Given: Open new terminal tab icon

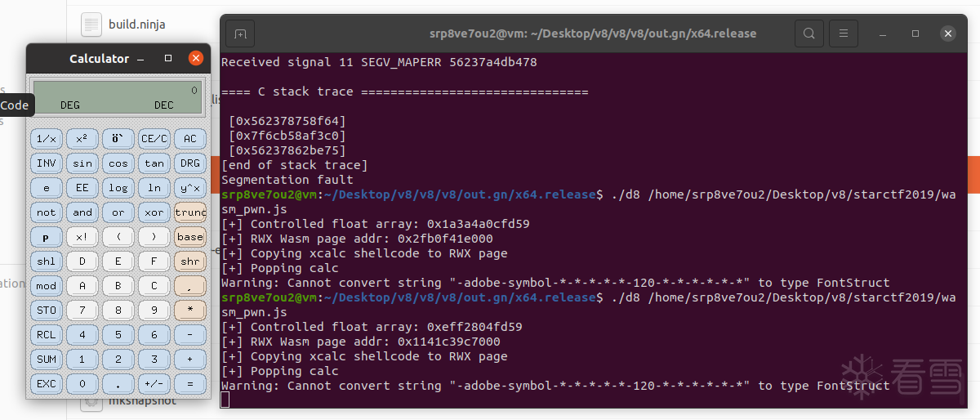Looking at the screenshot, I should 239,34.
